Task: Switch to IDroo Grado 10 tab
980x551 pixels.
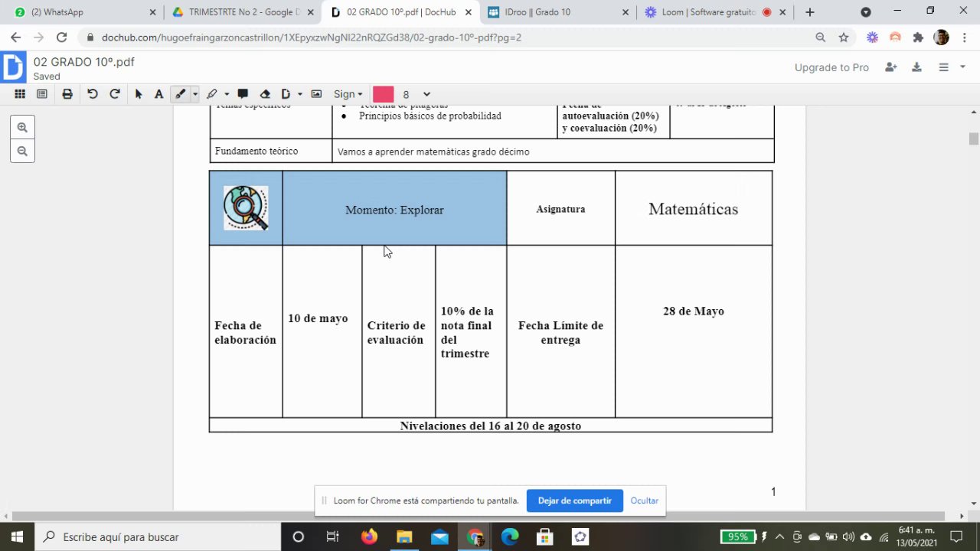Action: tap(559, 12)
